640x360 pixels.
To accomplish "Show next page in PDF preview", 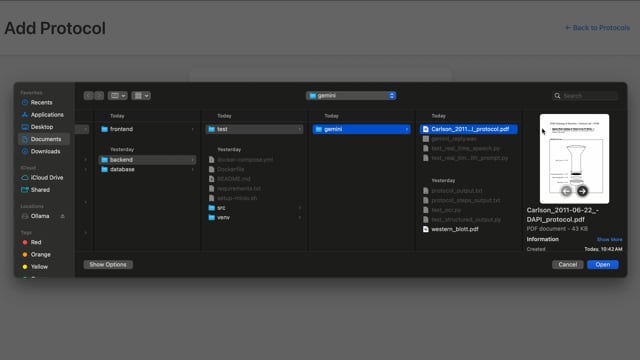I will 582,191.
